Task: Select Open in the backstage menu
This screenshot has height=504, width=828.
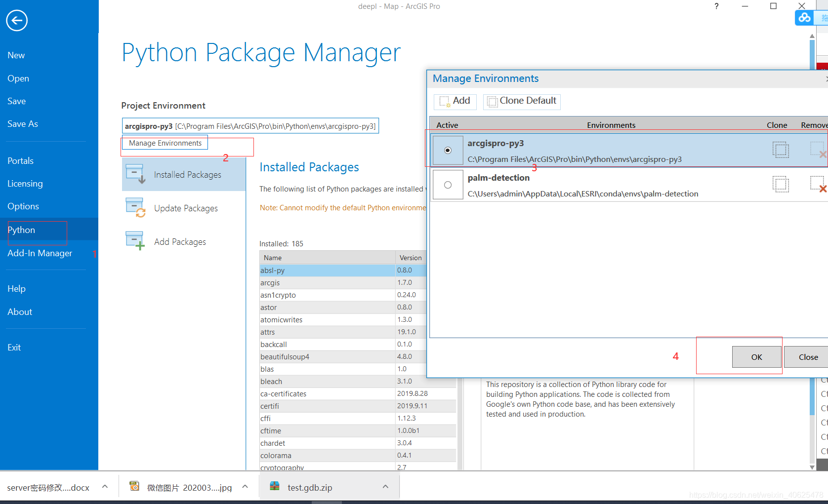Action: tap(18, 78)
